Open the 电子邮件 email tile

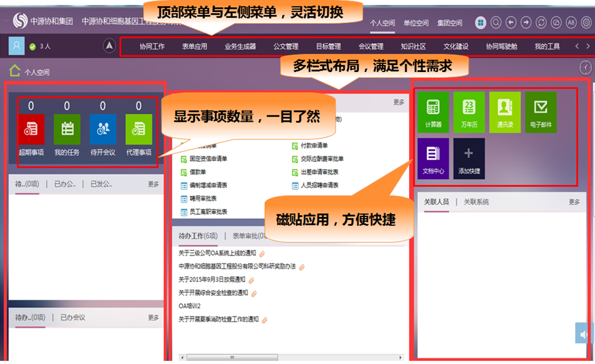pyautogui.click(x=541, y=112)
